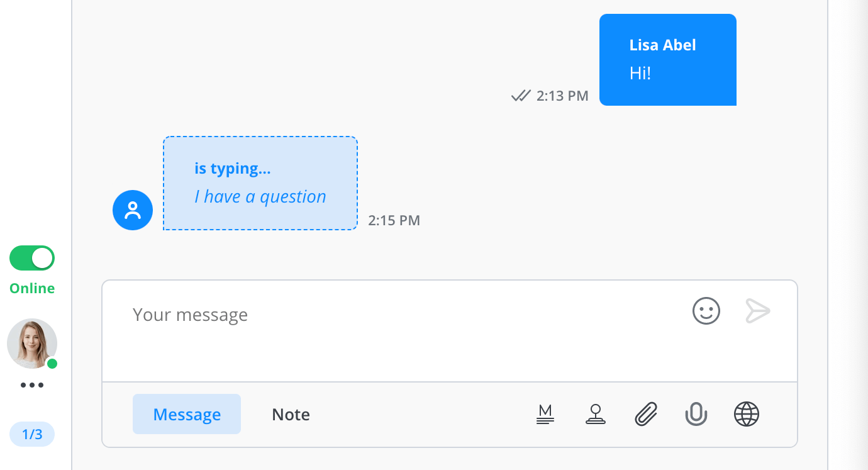
Task: Attach a file using the paperclip
Action: pyautogui.click(x=646, y=414)
